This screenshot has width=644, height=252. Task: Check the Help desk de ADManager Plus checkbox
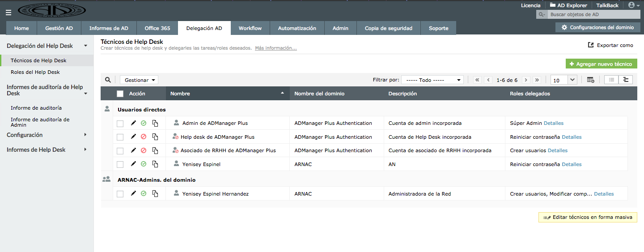click(120, 137)
